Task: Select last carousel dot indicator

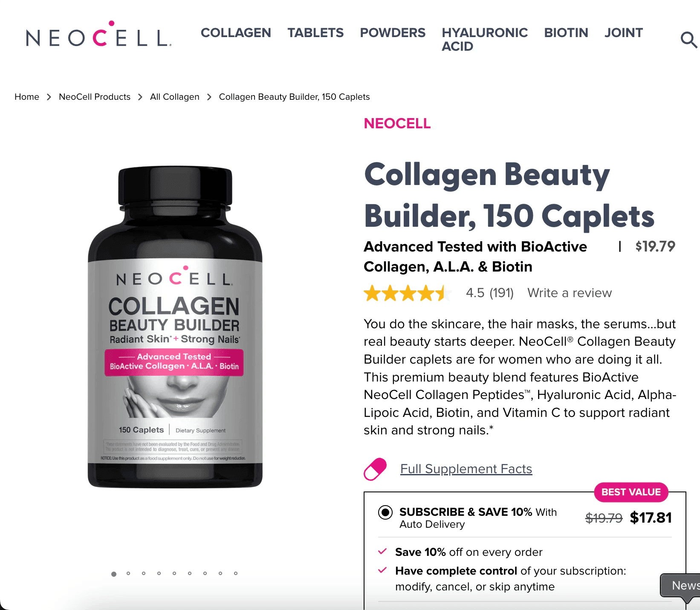Action: coord(236,573)
